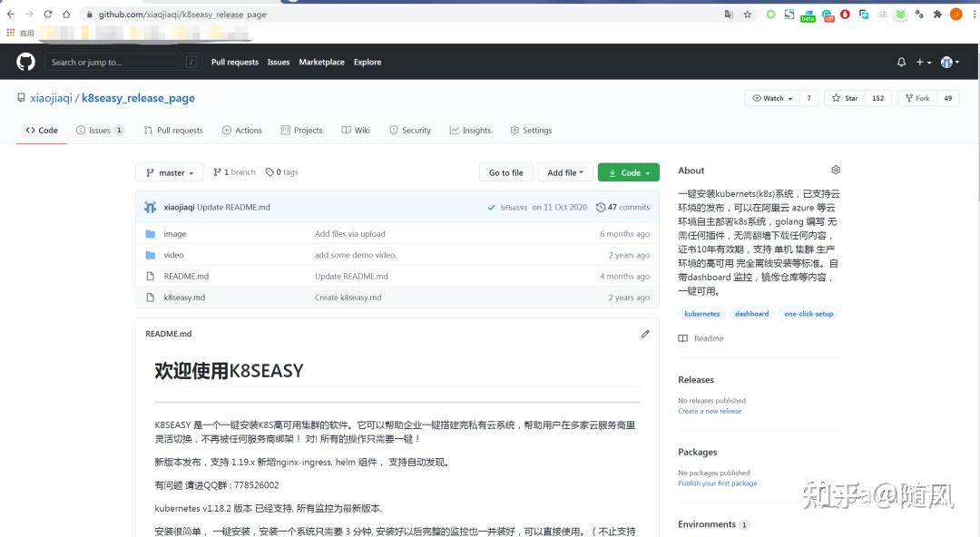Open browser extensions puzzle icon
This screenshot has width=980, height=537.
[x=937, y=14]
